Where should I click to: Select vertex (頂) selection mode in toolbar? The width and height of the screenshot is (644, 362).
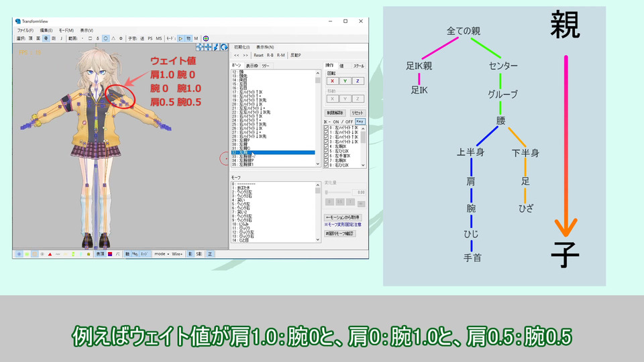[31, 38]
